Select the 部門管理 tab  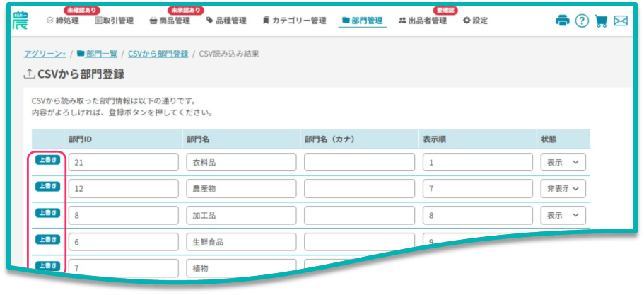[x=362, y=21]
